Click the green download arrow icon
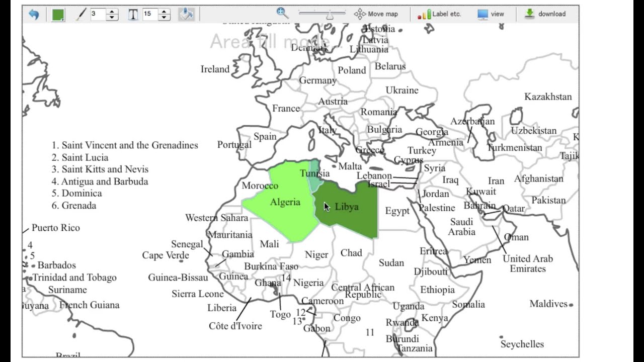The image size is (644, 362). coord(529,14)
